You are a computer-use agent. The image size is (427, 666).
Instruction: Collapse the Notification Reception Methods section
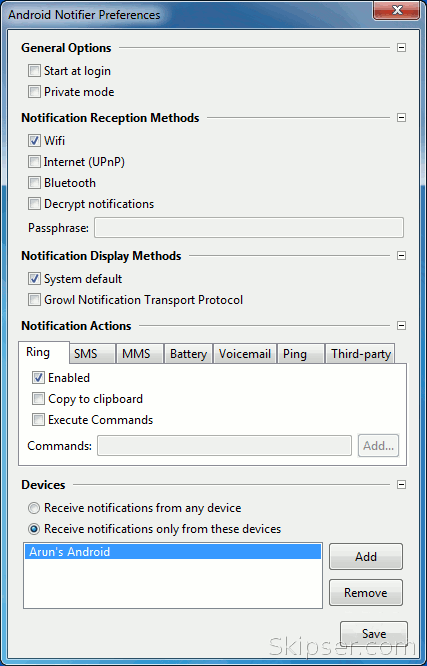401,117
